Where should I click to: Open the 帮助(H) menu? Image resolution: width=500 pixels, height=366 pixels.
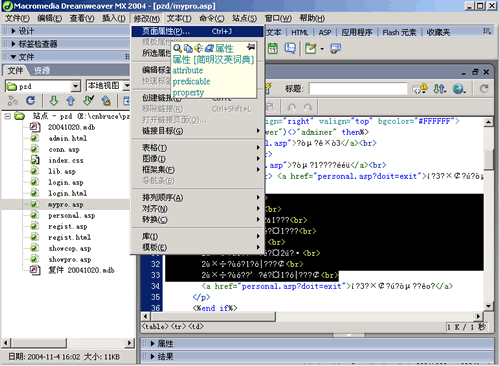pyautogui.click(x=312, y=18)
